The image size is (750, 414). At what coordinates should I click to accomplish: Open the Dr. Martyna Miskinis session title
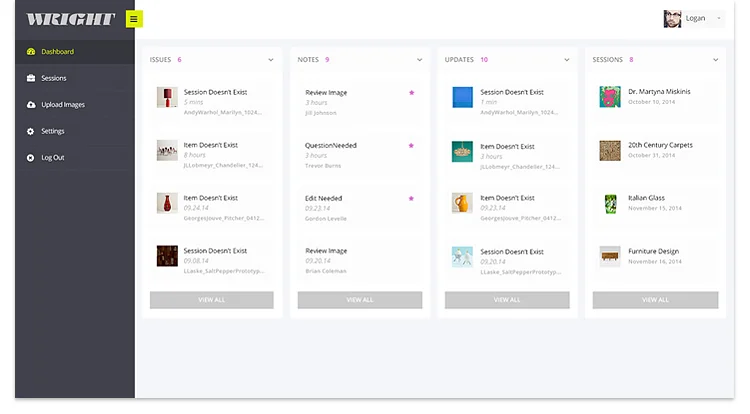pos(659,91)
